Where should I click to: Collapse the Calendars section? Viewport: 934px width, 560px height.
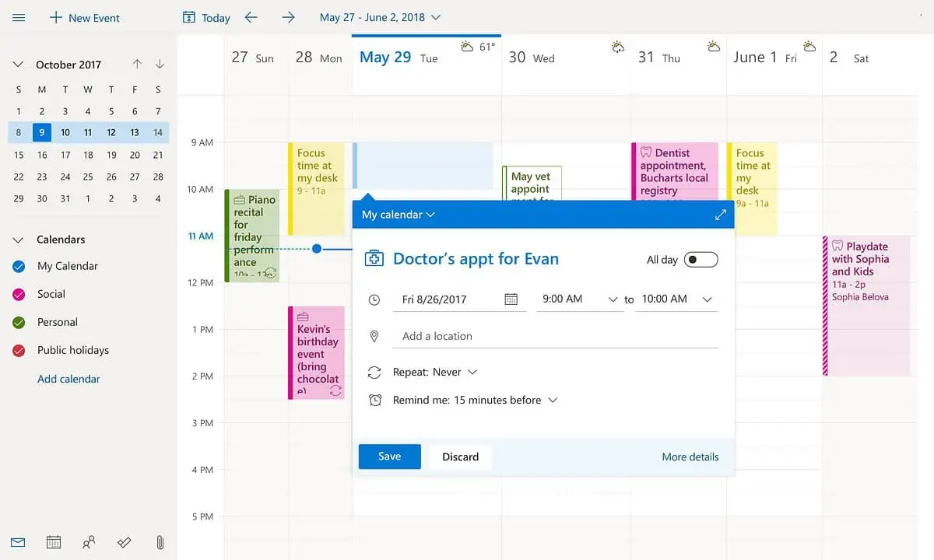19,240
